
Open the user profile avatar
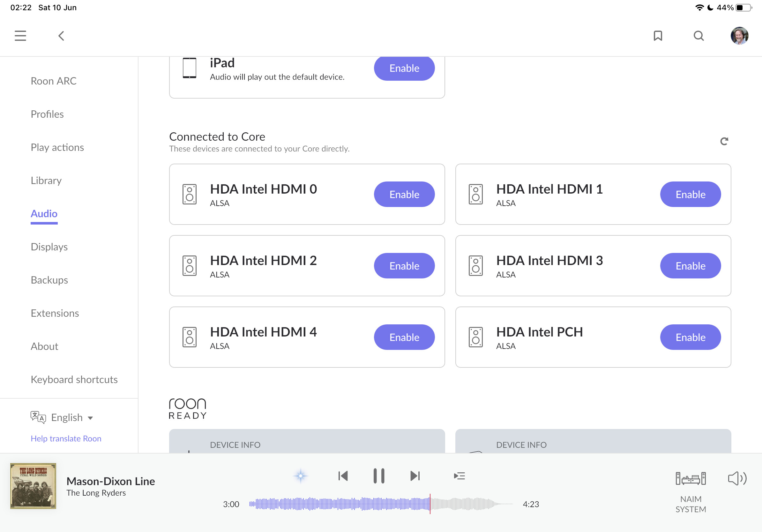click(x=739, y=36)
